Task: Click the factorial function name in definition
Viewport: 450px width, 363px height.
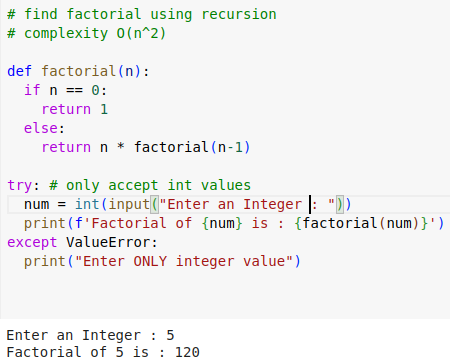Action: click(78, 71)
